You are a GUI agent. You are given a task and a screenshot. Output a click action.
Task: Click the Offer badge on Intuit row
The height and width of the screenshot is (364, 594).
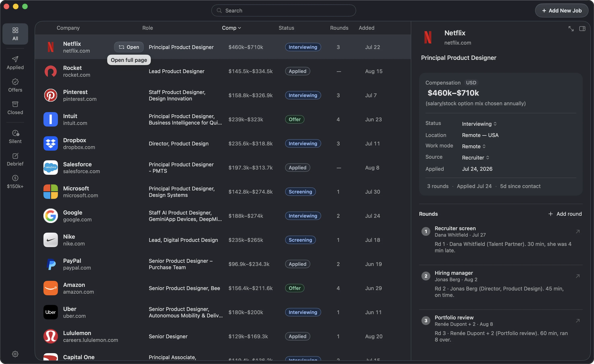(295, 120)
